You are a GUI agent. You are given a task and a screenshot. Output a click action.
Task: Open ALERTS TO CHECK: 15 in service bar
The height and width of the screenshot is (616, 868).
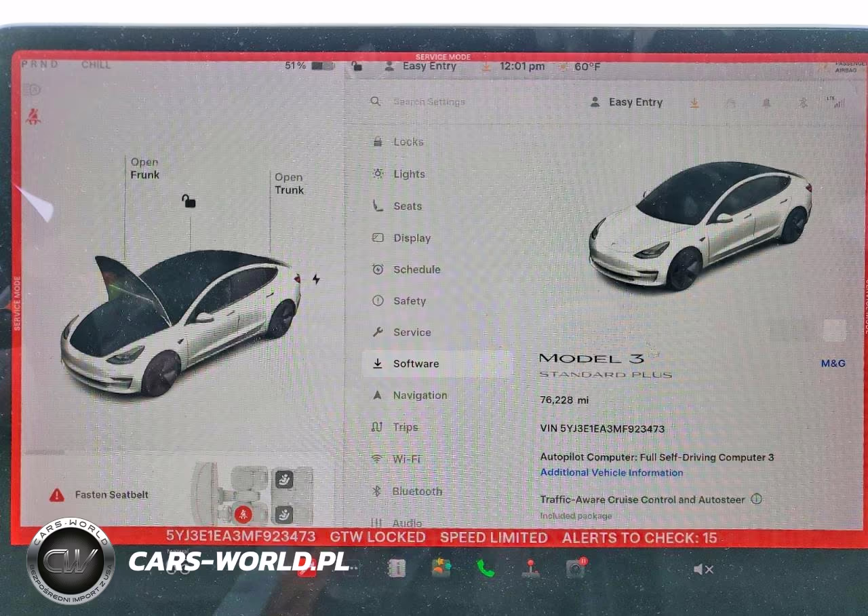coord(639,537)
